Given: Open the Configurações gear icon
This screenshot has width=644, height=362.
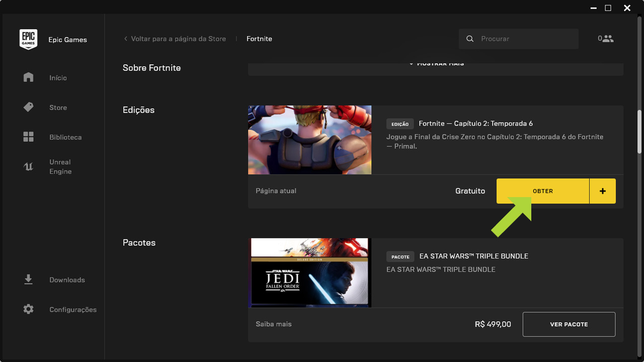Looking at the screenshot, I should pos(28,309).
